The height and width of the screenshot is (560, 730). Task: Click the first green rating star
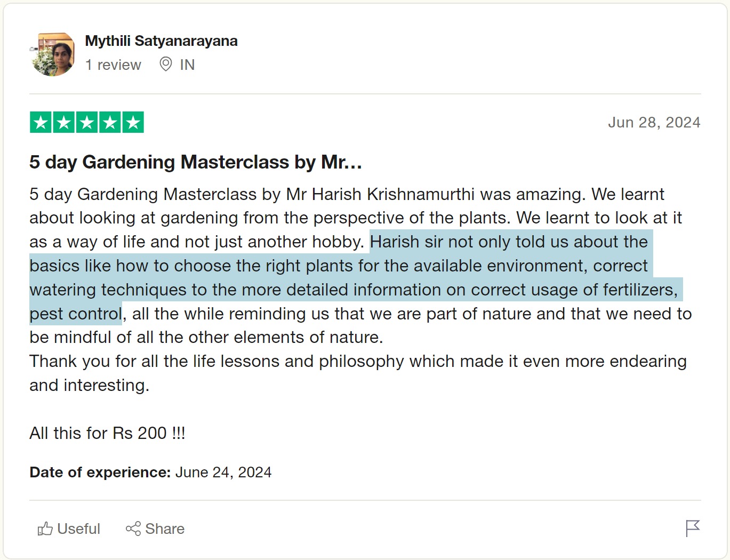pyautogui.click(x=41, y=123)
